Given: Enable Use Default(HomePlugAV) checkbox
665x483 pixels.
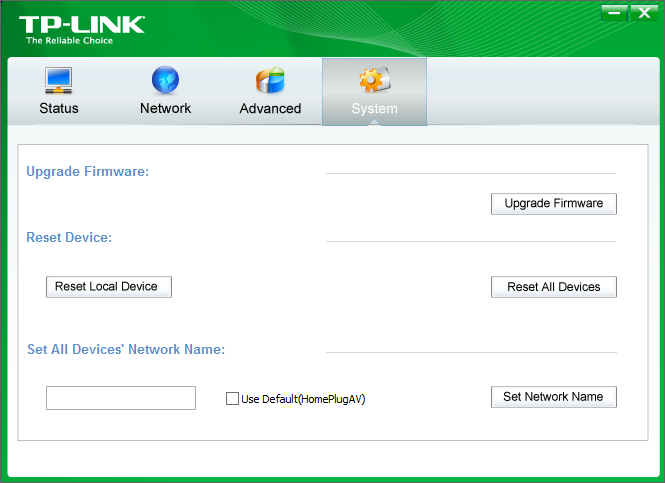Looking at the screenshot, I should pyautogui.click(x=232, y=399).
